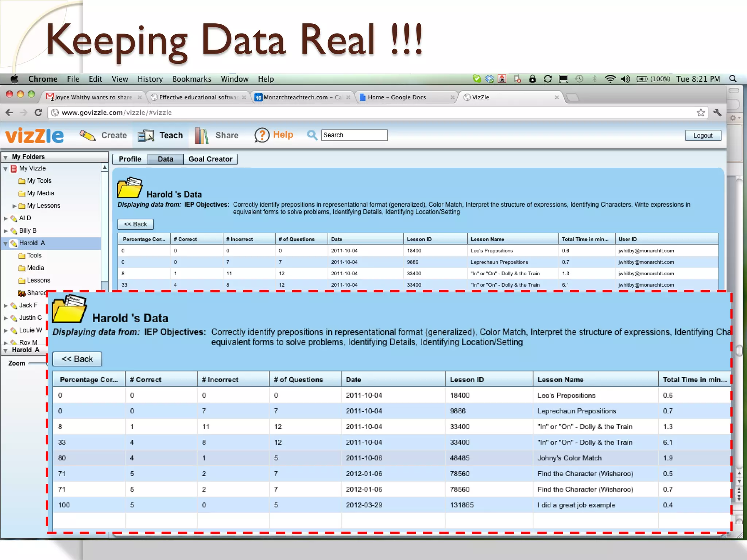The width and height of the screenshot is (747, 560).
Task: Click the battery status icon
Action: (642, 79)
